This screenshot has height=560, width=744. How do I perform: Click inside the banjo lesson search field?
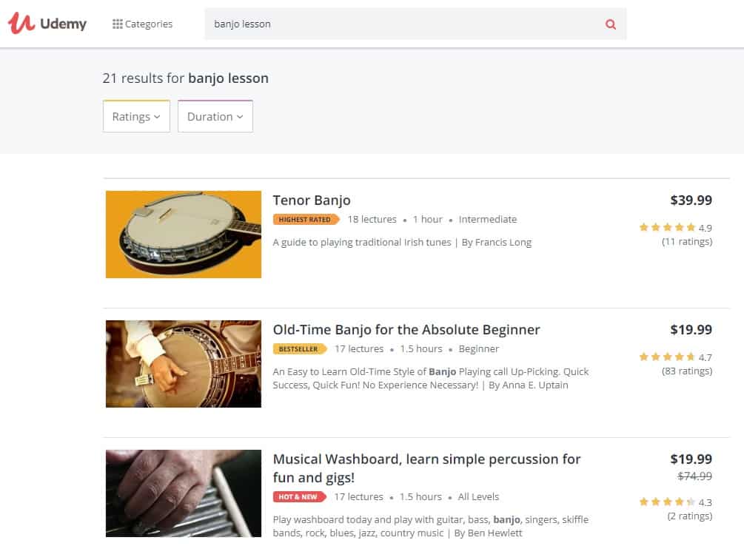click(400, 24)
